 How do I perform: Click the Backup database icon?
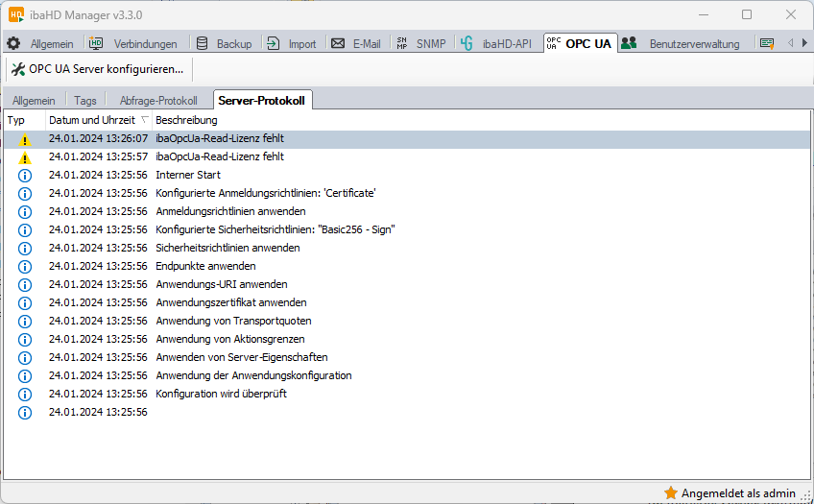[202, 43]
